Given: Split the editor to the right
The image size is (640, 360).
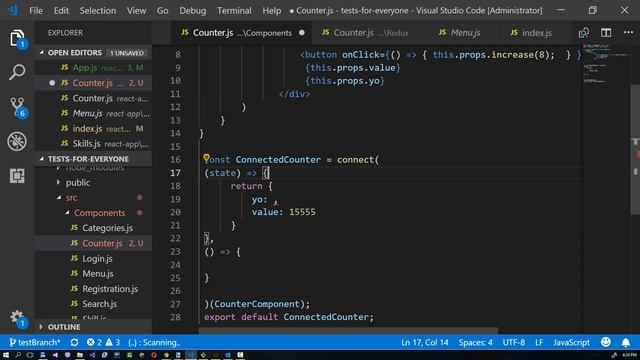Looking at the screenshot, I should point(606,33).
